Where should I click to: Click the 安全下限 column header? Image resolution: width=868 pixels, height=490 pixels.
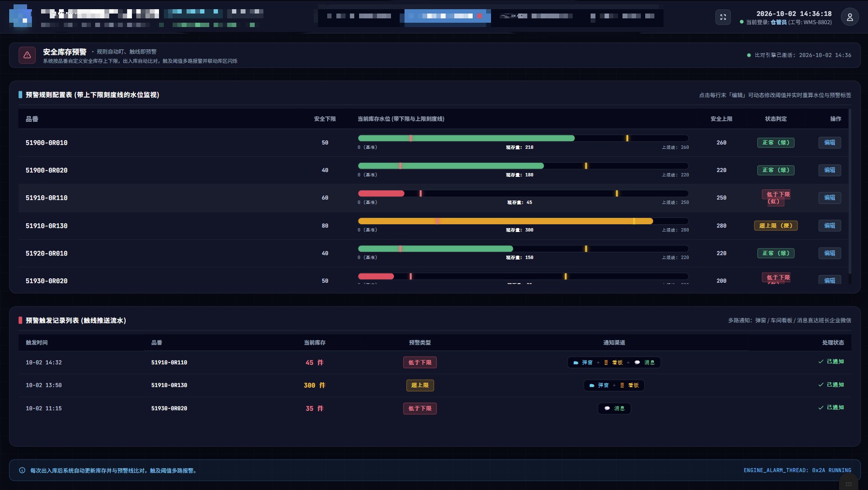point(325,119)
